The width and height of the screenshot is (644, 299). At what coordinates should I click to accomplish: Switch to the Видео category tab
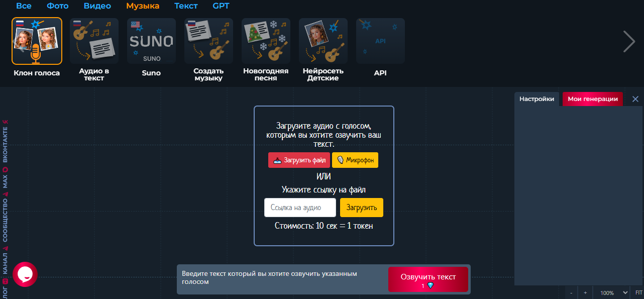(97, 6)
